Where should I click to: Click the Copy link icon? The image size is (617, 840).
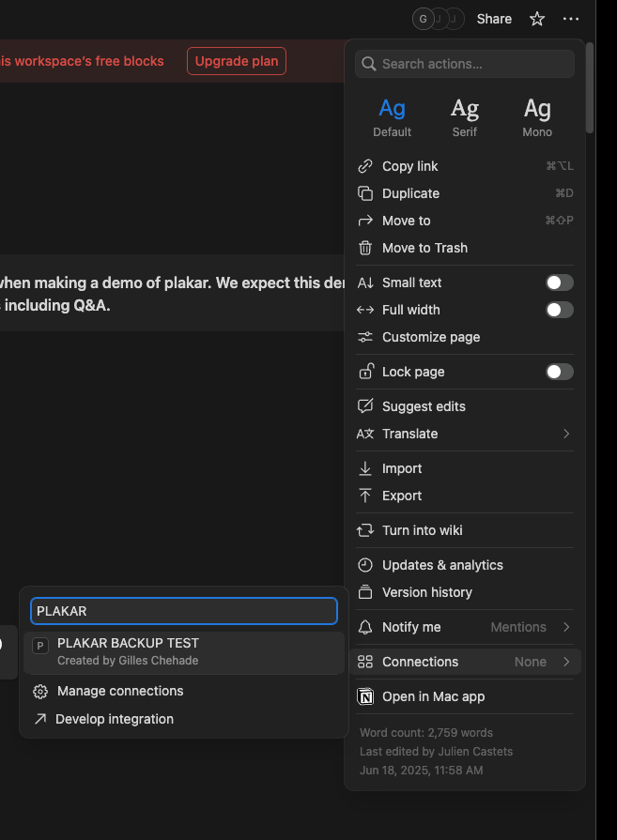click(365, 166)
